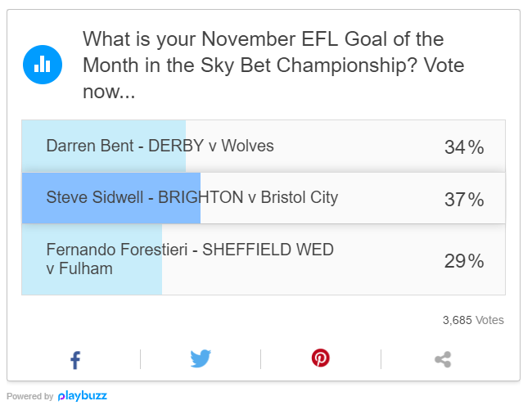
Task: Click the blue poll chart icon
Action: [x=43, y=65]
